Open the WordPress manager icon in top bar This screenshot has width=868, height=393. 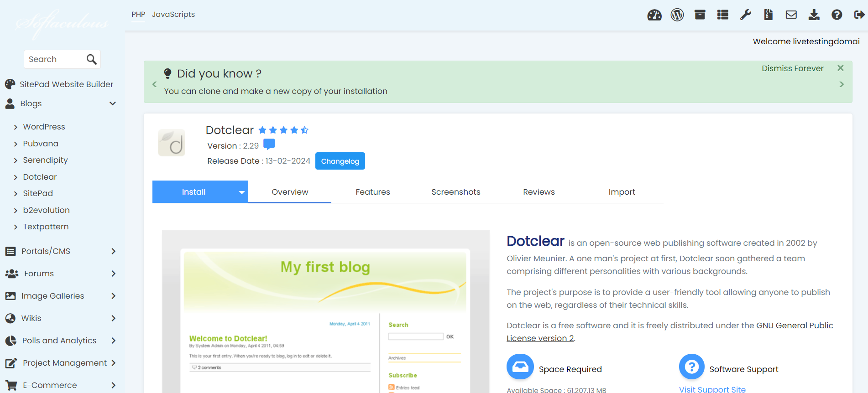click(677, 15)
